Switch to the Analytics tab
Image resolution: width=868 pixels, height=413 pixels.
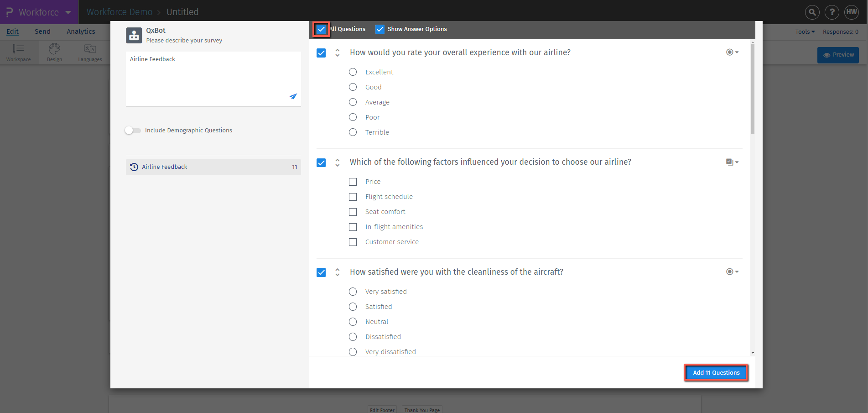click(81, 31)
